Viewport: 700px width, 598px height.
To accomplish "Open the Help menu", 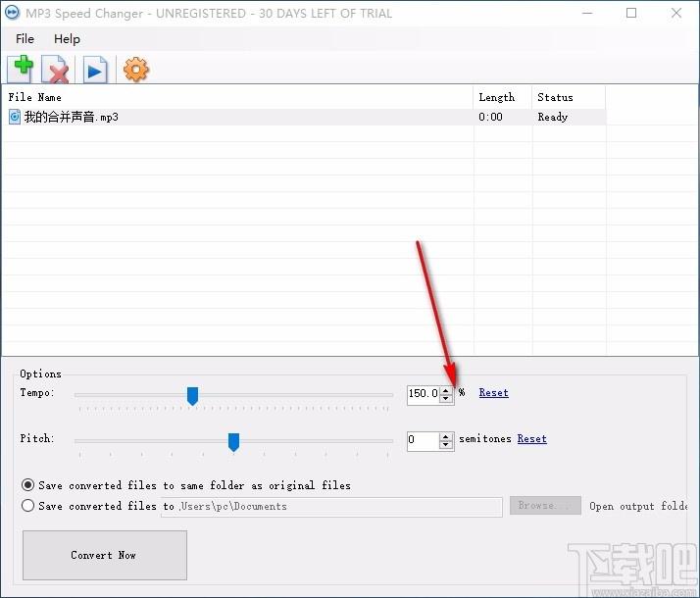I will click(x=68, y=38).
